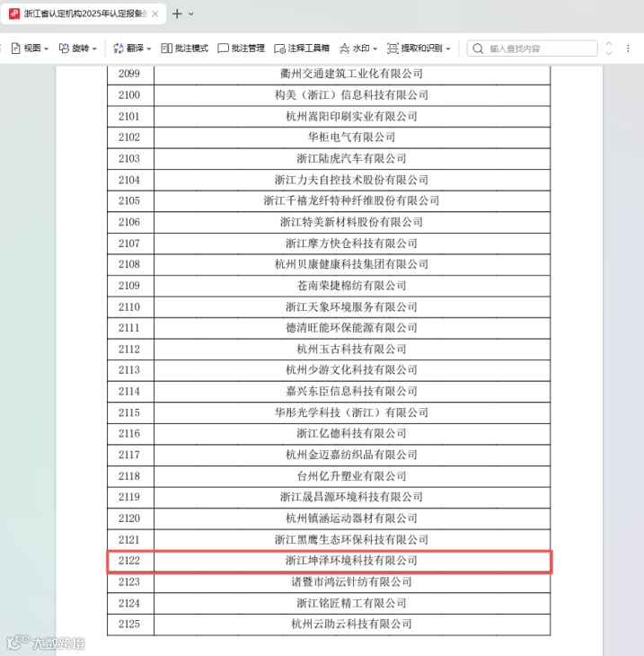Select 杭州云助云科技有限公司 cell
This screenshot has height=656, width=644.
click(352, 625)
